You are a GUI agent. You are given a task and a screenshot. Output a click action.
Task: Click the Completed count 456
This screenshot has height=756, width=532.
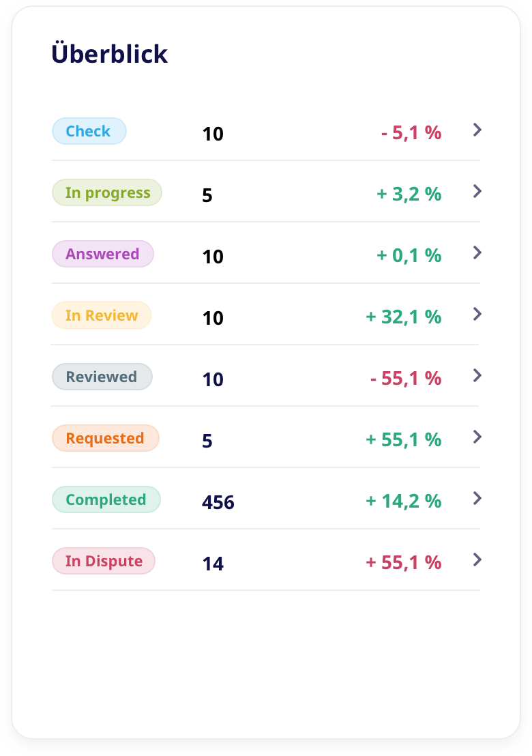coord(218,503)
